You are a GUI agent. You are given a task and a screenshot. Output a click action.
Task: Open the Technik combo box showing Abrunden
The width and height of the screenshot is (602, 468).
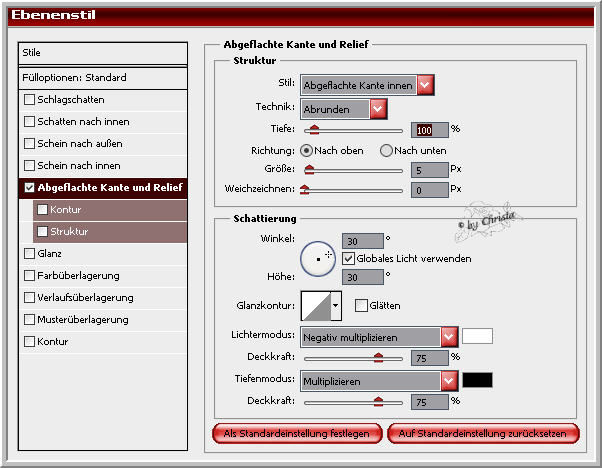pos(344,109)
